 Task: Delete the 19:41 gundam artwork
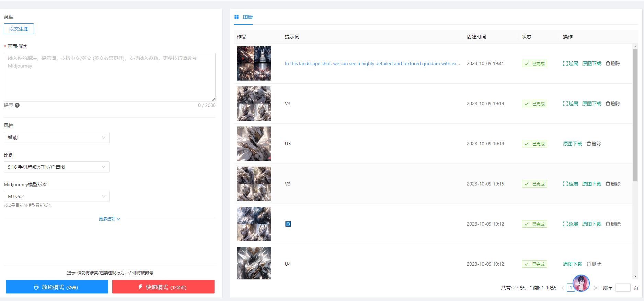(x=613, y=63)
